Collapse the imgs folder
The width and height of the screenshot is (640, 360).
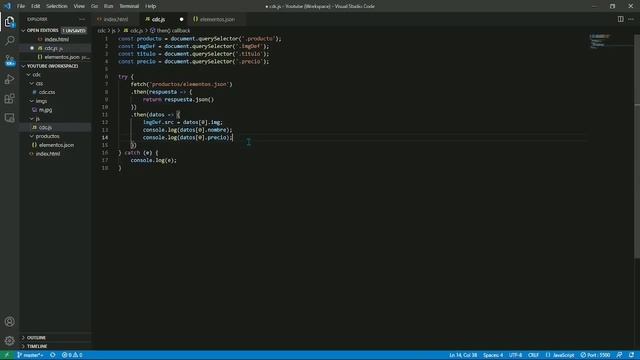click(41, 101)
